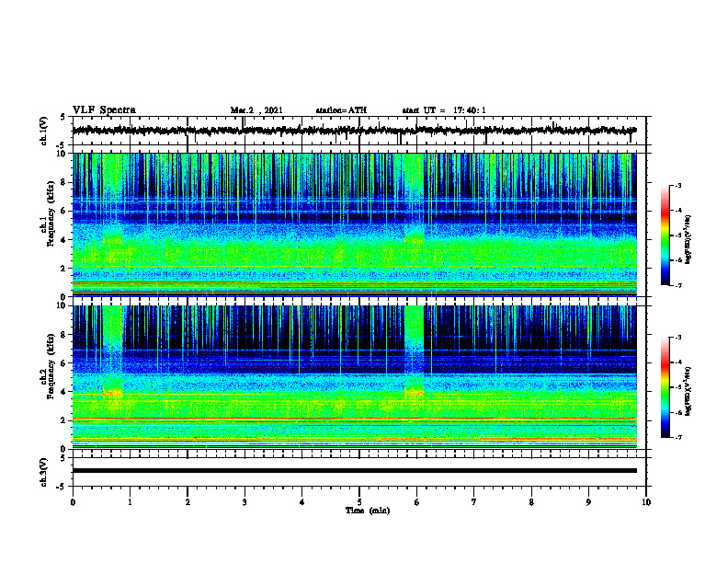The height and width of the screenshot is (563, 728).
Task: Click the time axis tick label "0"
Action: click(73, 502)
